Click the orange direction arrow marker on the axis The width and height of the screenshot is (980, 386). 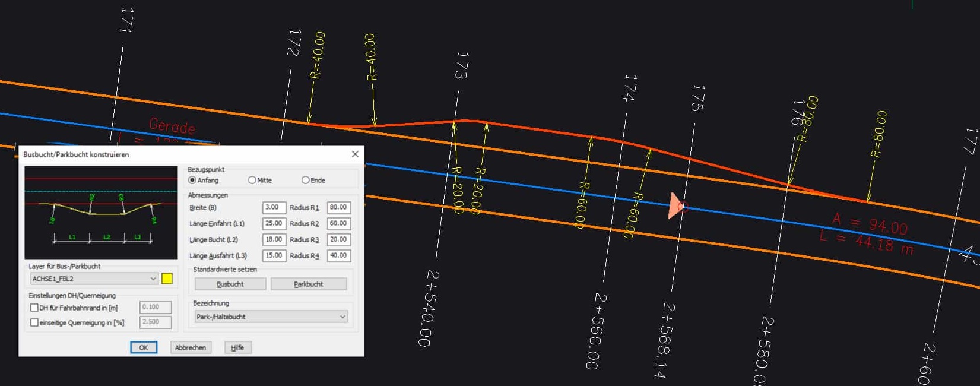(675, 206)
